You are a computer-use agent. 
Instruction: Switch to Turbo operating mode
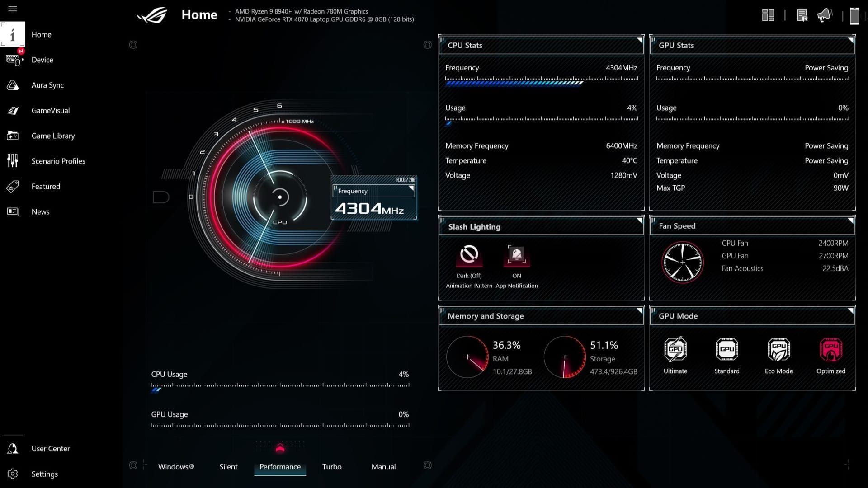331,467
